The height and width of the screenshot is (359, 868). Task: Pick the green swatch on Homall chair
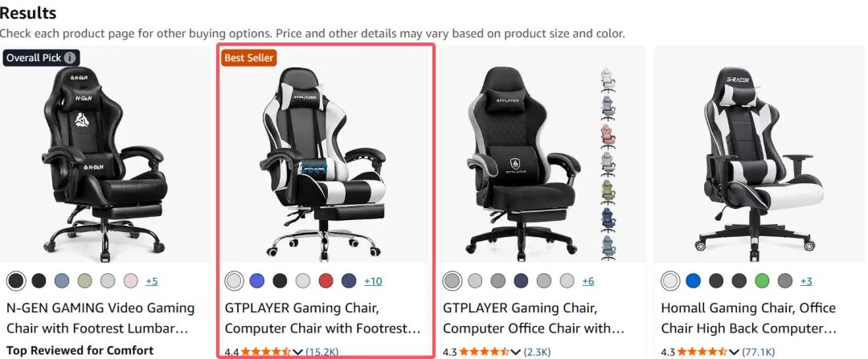click(762, 281)
